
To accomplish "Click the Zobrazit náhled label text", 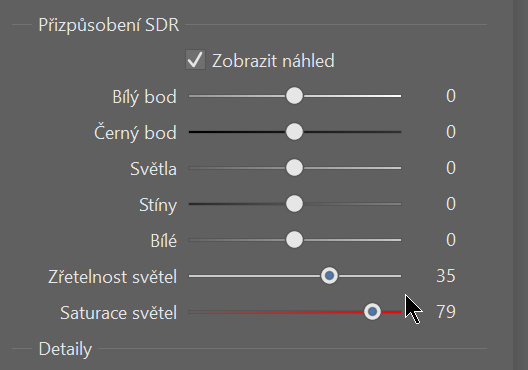I will click(x=273, y=61).
